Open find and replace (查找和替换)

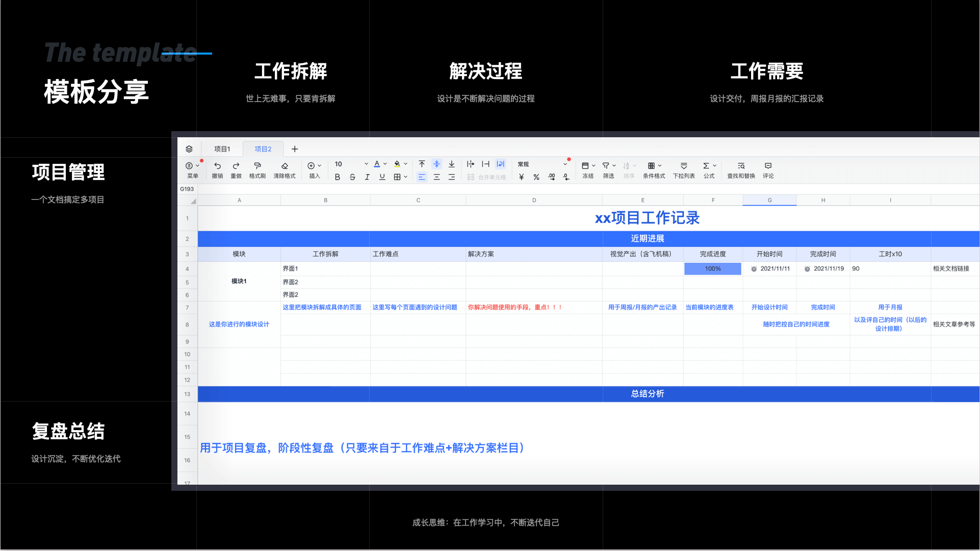pyautogui.click(x=741, y=166)
